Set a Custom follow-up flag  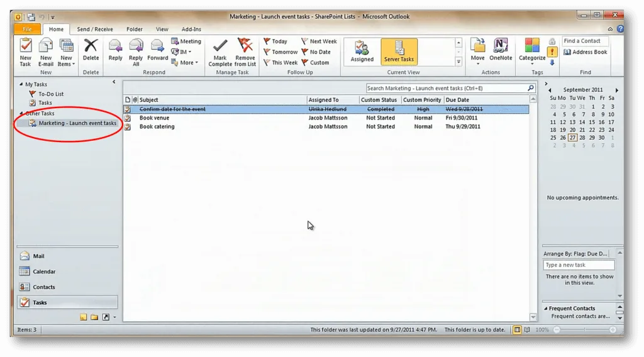315,62
